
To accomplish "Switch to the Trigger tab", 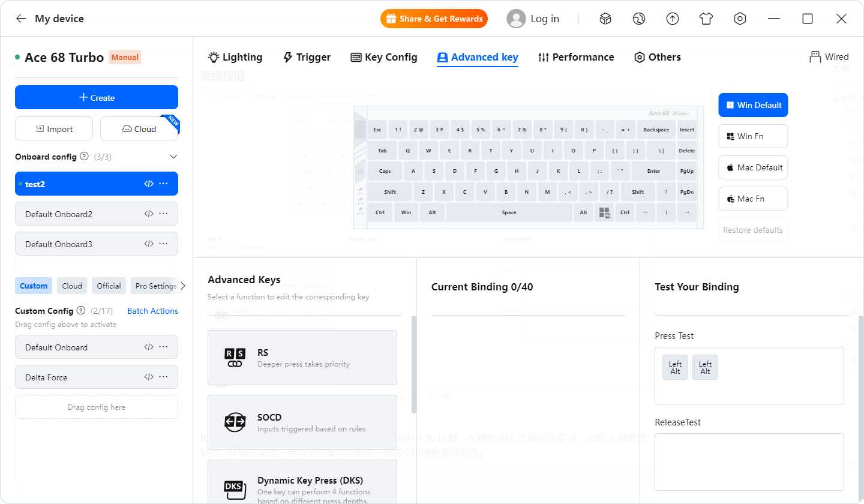I will click(307, 57).
